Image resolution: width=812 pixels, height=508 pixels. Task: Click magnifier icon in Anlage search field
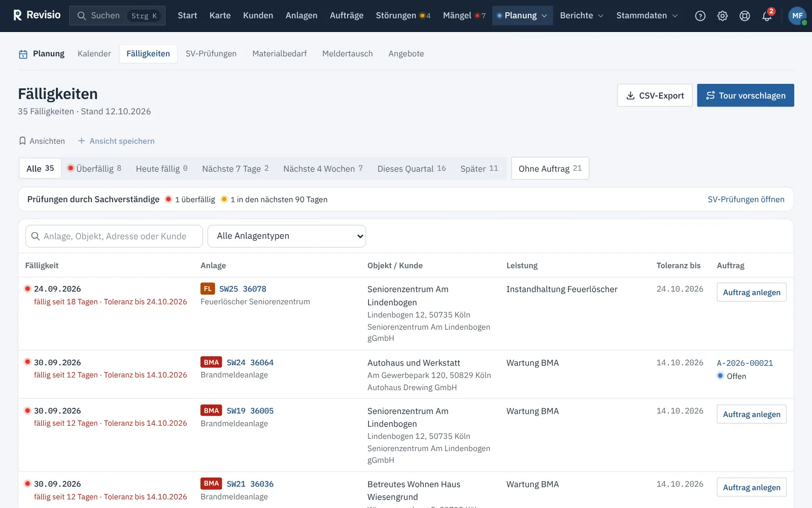pos(36,236)
